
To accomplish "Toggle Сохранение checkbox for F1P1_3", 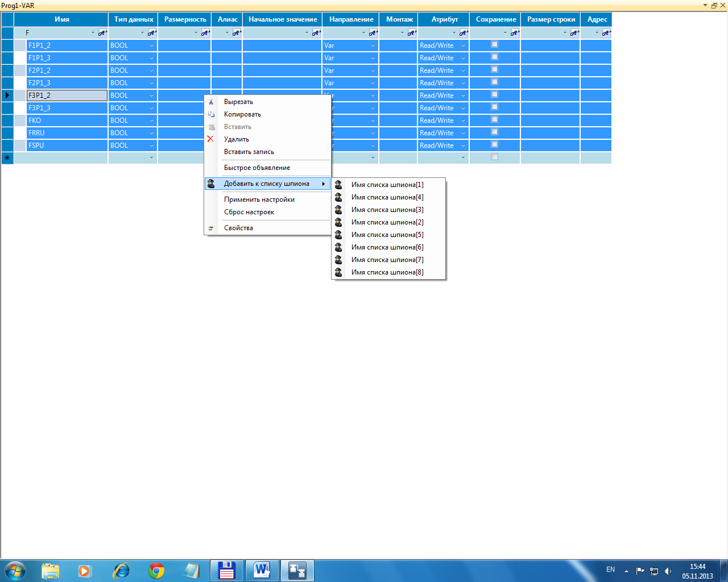I will click(494, 57).
